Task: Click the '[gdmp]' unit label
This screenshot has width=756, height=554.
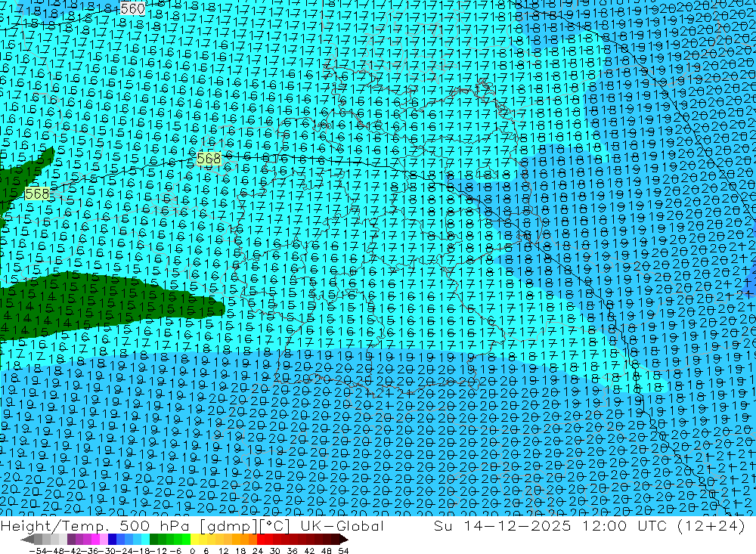Action: pos(228,526)
